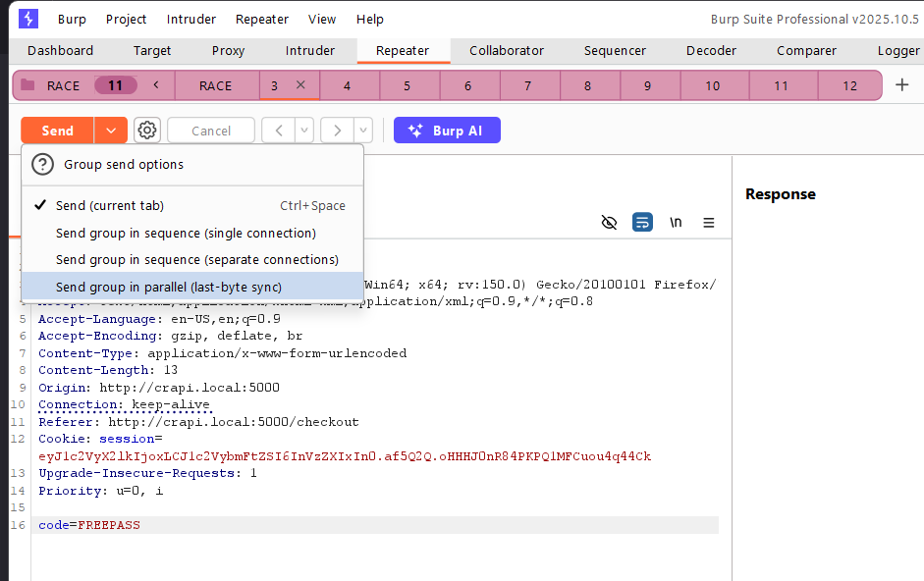This screenshot has height=581, width=924.
Task: Toggle hide non-printable eye-slash icon
Action: click(609, 222)
